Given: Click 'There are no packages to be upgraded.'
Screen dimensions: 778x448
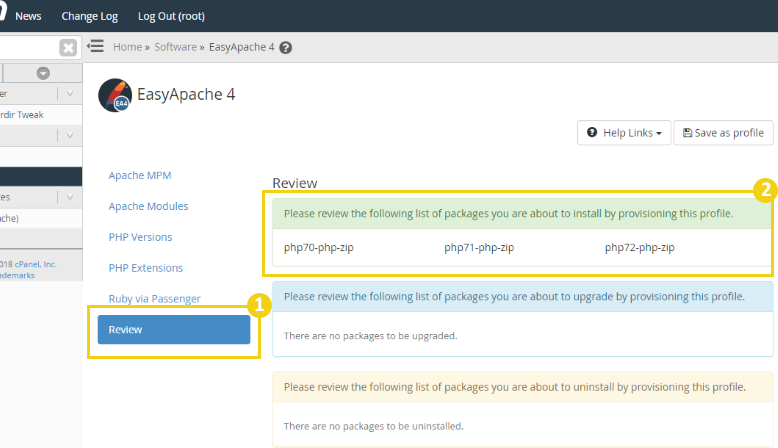Looking at the screenshot, I should coord(371,336).
